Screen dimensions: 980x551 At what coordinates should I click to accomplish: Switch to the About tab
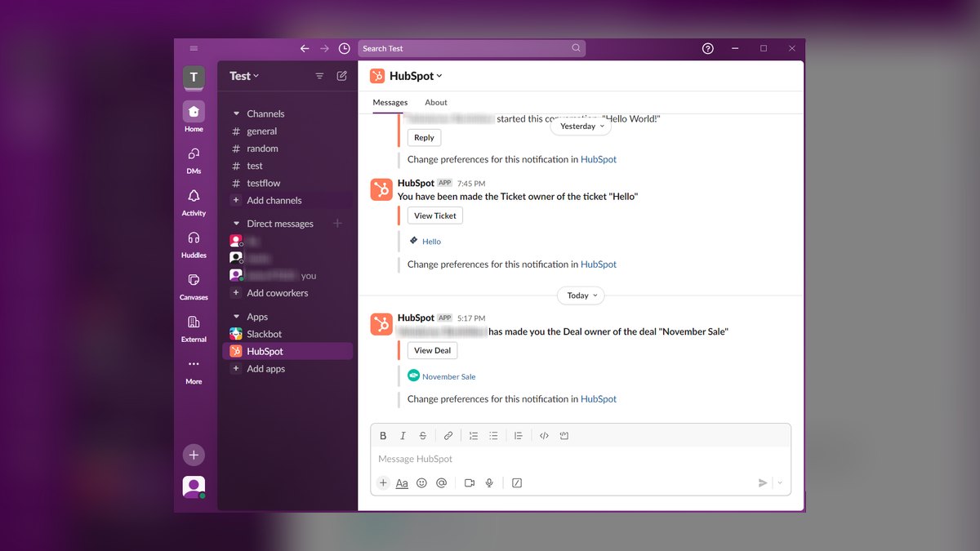(x=436, y=102)
